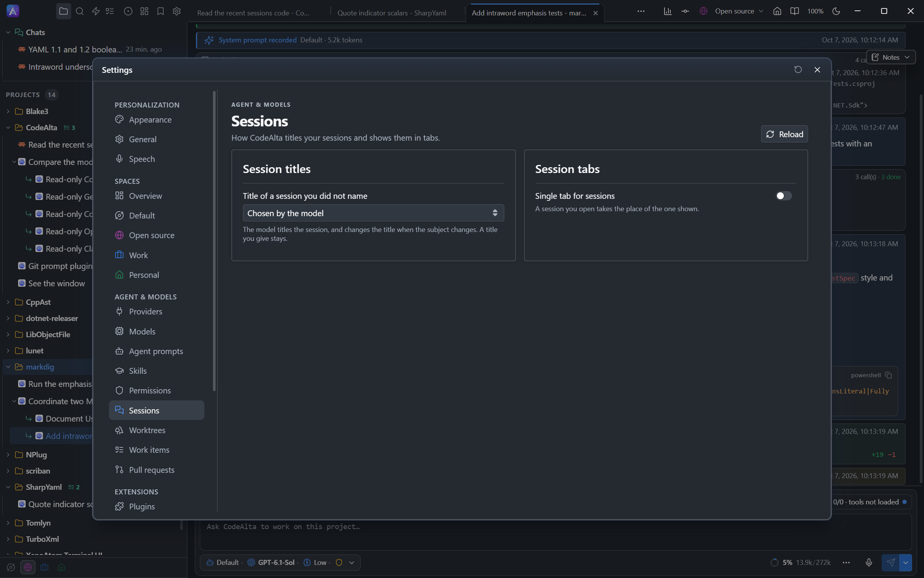Screen dimensions: 924x578
Task: Open the 'Chosen by the model' dropdown
Action: click(x=373, y=213)
